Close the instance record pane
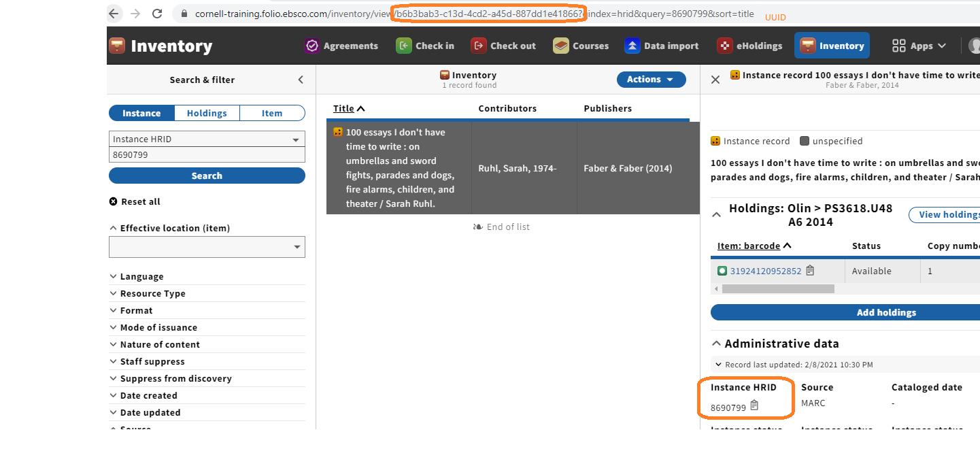This screenshot has width=980, height=449. (715, 80)
